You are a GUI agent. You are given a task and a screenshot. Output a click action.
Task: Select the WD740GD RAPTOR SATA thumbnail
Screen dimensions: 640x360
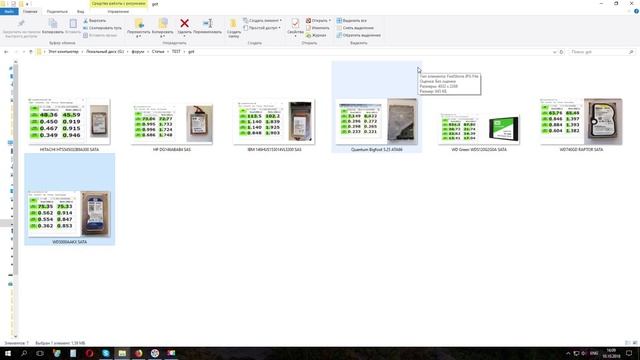581,122
